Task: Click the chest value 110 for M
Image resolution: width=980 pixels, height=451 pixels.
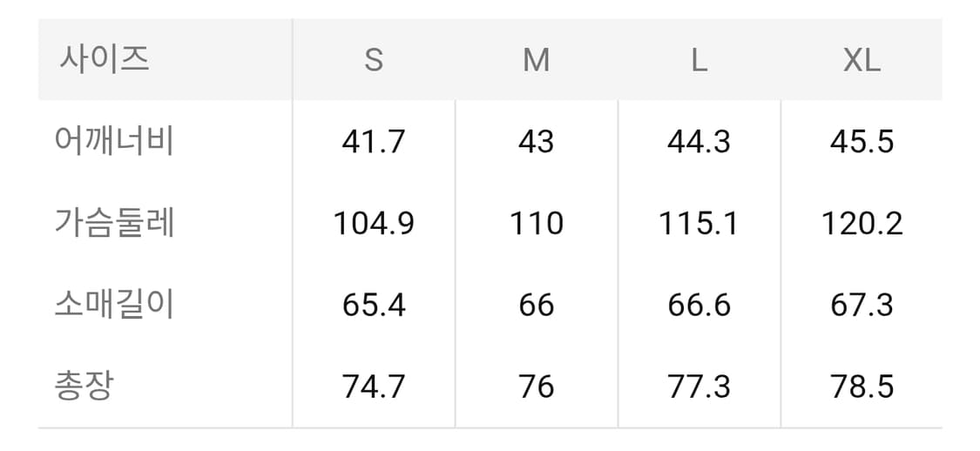Action: click(x=536, y=223)
